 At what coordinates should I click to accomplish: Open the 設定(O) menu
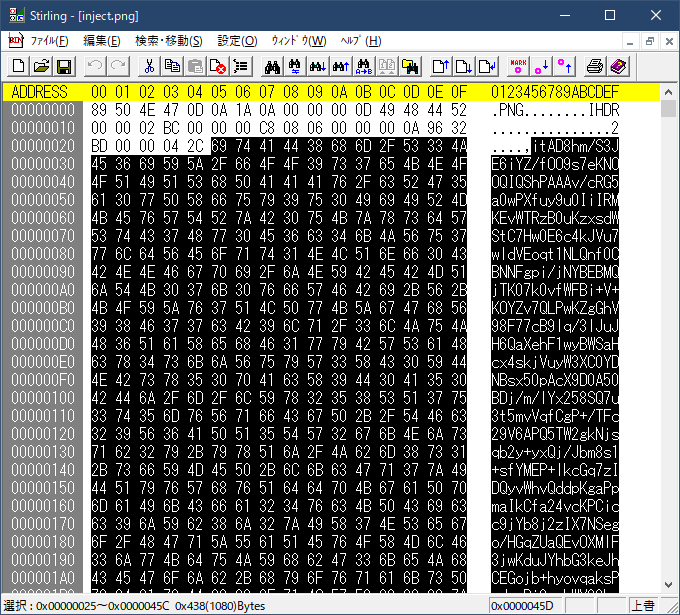point(237,41)
